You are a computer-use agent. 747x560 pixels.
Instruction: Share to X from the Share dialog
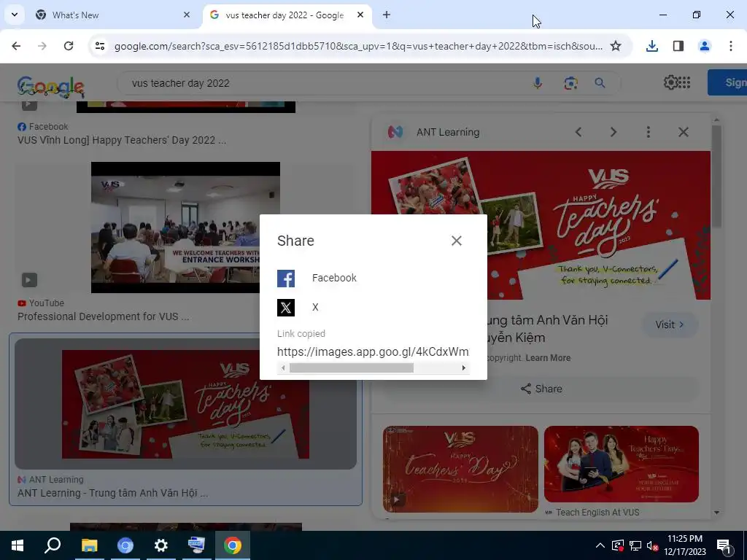298,308
